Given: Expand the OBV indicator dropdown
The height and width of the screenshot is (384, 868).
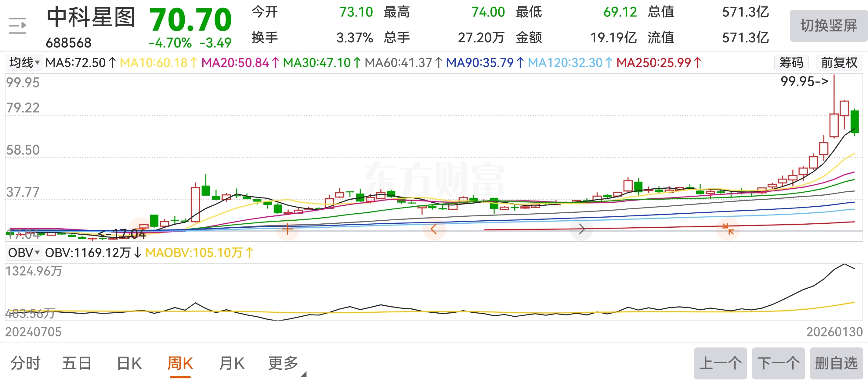Looking at the screenshot, I should tap(24, 252).
